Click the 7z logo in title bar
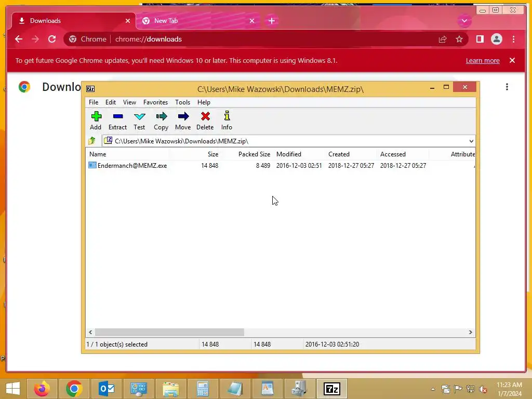This screenshot has width=532, height=399. click(90, 89)
